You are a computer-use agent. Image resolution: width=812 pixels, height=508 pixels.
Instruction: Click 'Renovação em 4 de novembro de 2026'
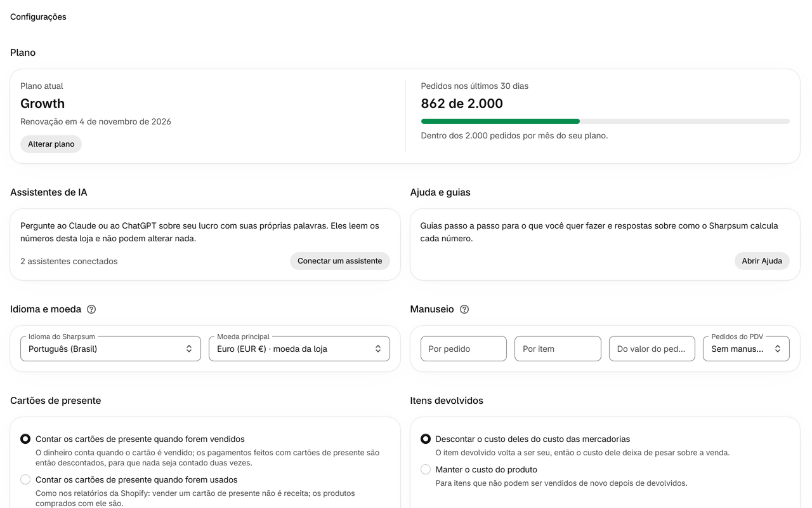[x=96, y=121]
